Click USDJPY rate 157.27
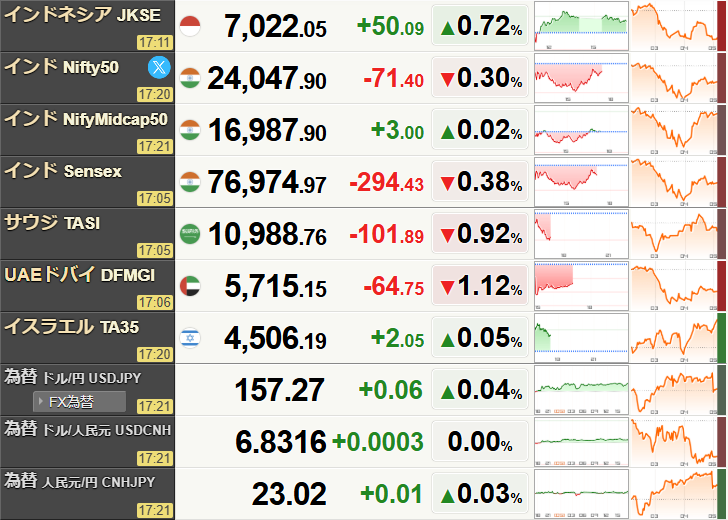The height and width of the screenshot is (520, 728). [279, 390]
